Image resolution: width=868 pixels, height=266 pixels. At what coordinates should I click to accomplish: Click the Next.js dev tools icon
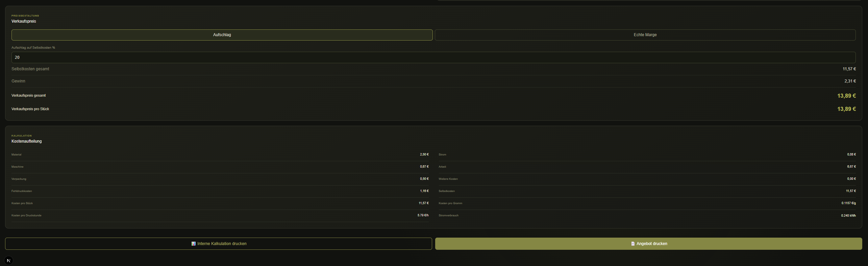[8, 261]
